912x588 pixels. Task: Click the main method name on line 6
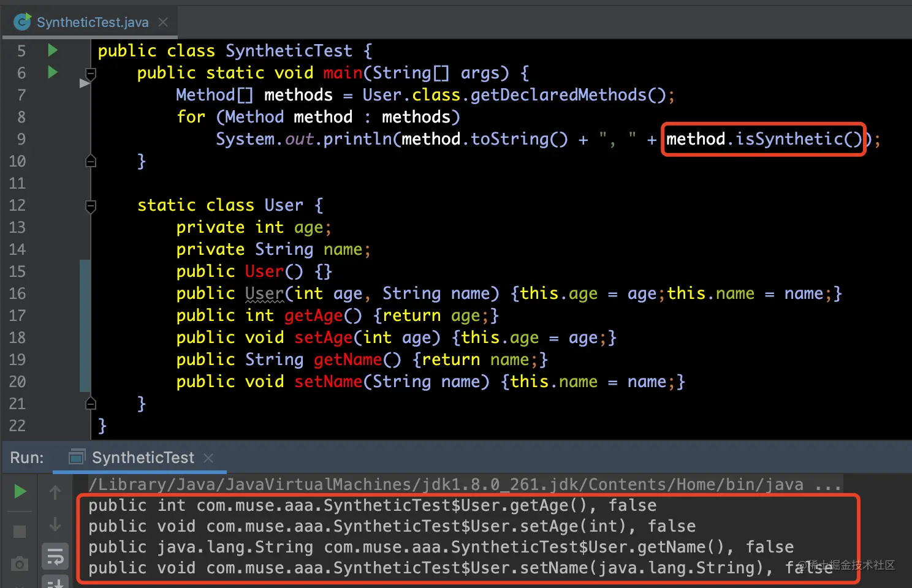[x=343, y=73]
